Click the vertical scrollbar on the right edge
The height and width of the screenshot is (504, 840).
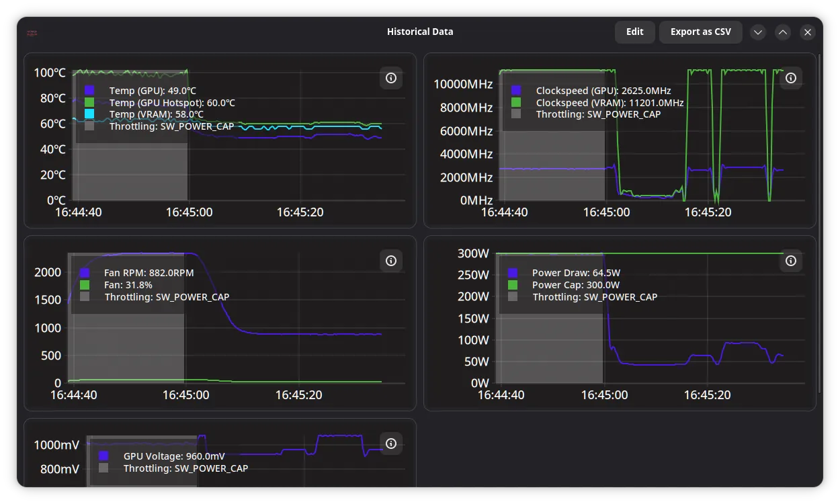coord(819,224)
